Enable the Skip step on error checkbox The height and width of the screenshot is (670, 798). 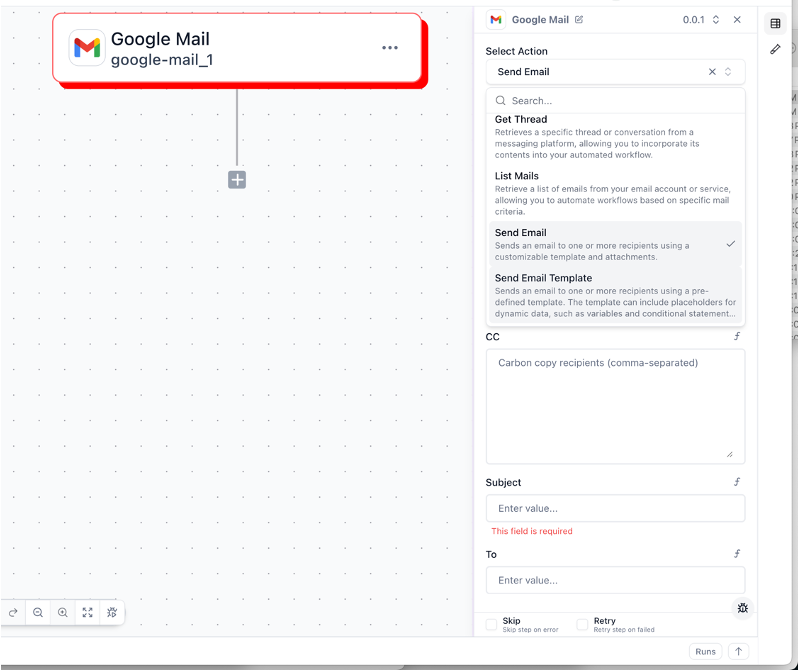(x=491, y=625)
